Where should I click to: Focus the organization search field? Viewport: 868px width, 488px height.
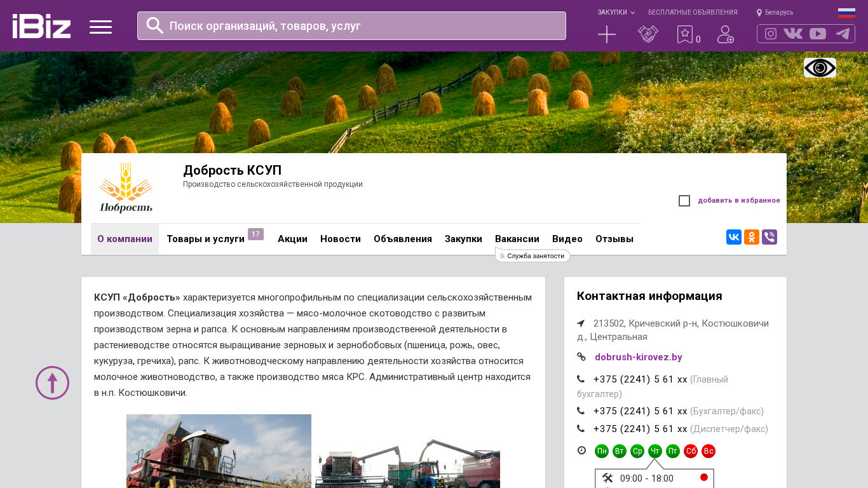[351, 26]
